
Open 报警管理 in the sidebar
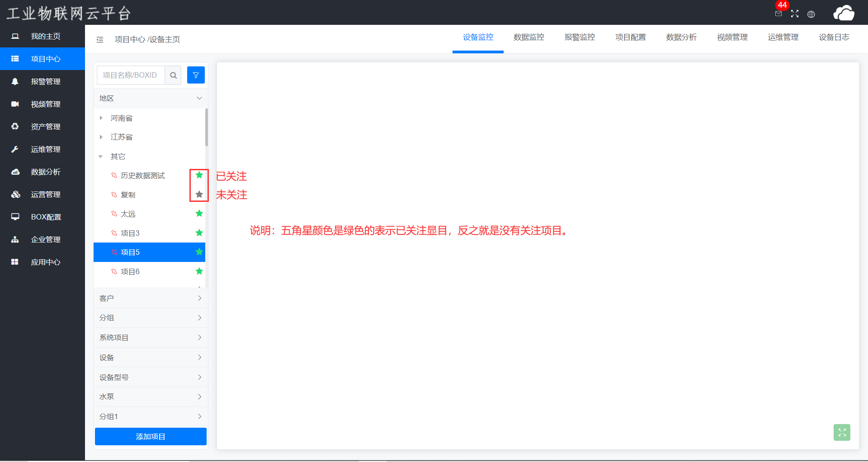[45, 81]
